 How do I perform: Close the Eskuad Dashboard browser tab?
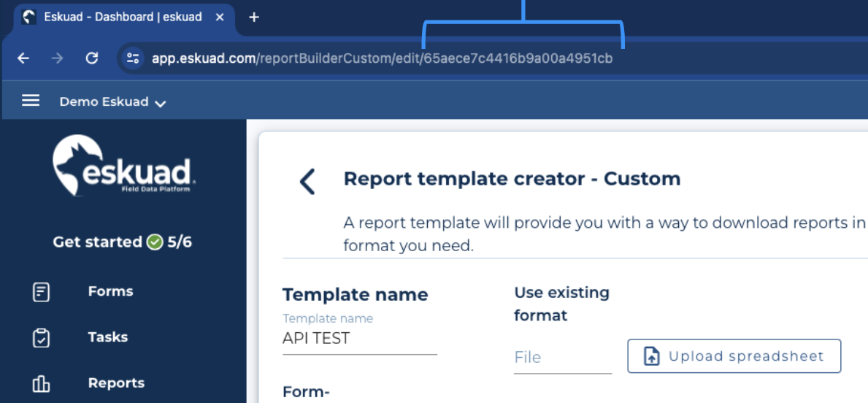click(219, 18)
